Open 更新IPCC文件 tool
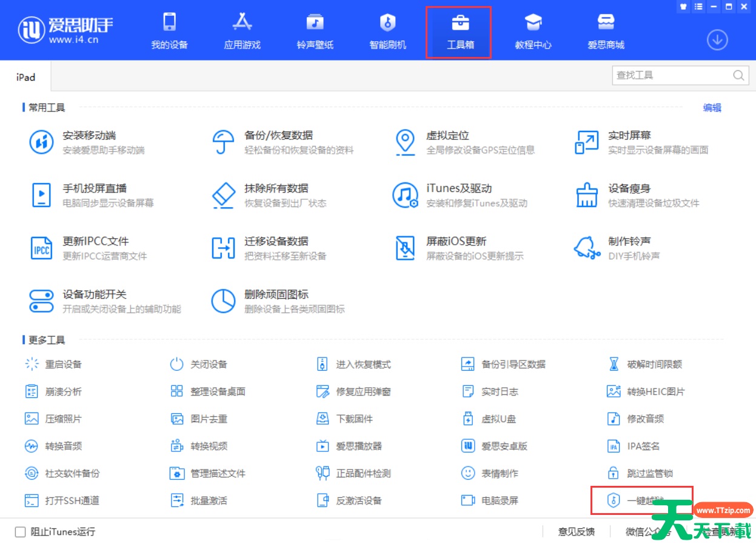The image size is (756, 544). (95, 241)
